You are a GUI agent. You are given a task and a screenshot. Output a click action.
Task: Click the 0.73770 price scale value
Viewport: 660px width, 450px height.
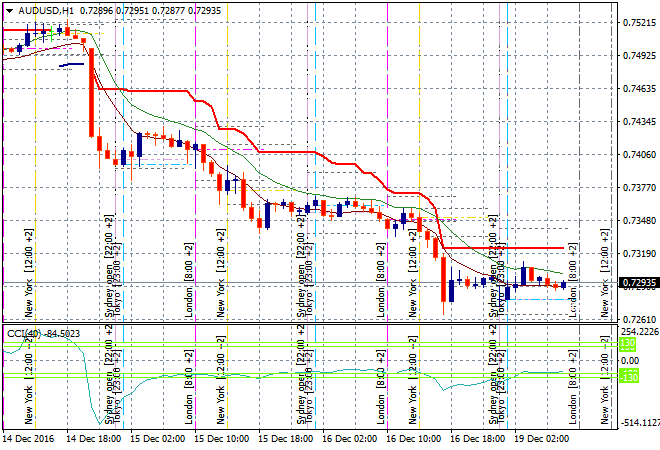(639, 188)
